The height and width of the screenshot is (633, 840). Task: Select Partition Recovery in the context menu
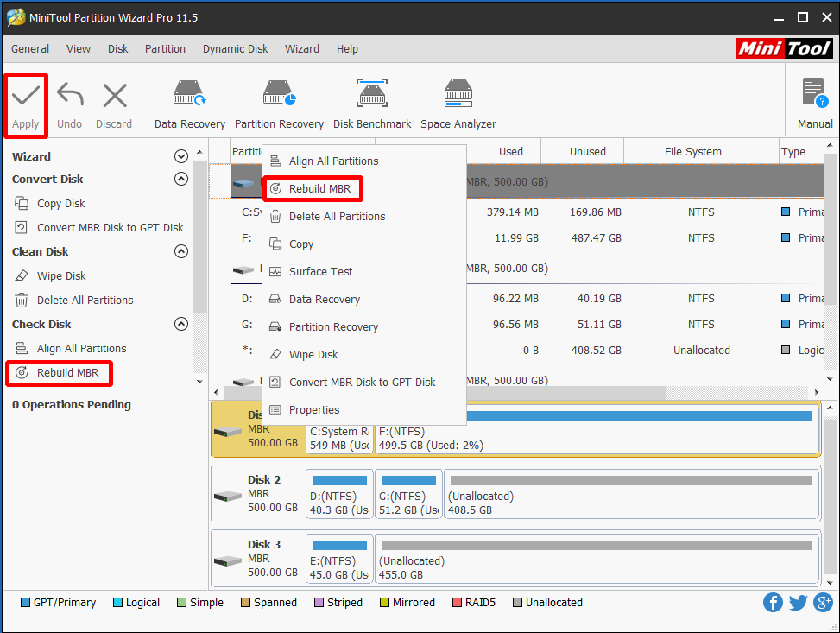coord(363,327)
